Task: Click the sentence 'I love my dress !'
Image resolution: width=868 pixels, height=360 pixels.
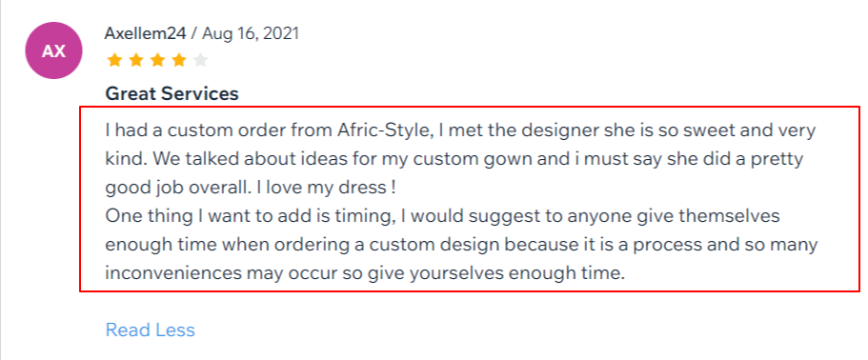Action: [x=326, y=188]
